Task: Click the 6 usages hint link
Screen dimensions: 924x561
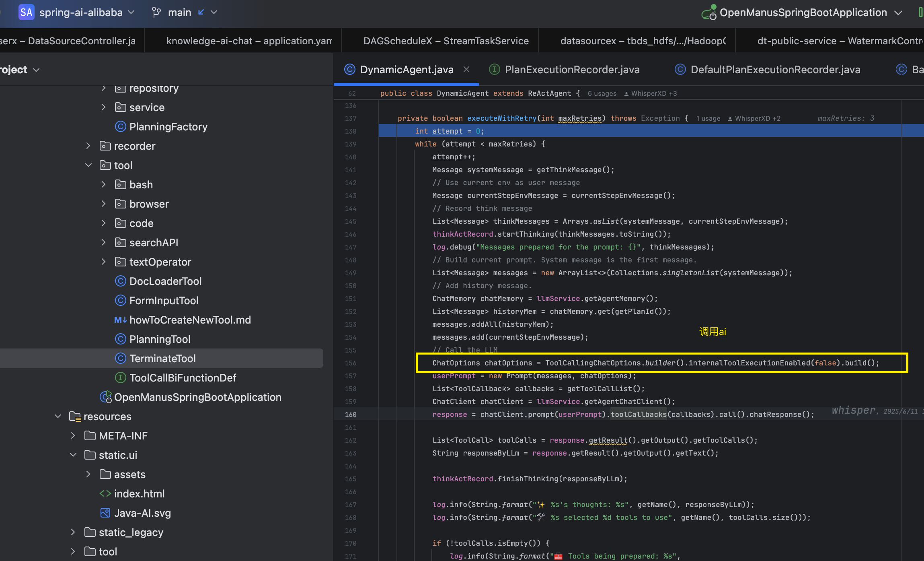Action: (602, 93)
